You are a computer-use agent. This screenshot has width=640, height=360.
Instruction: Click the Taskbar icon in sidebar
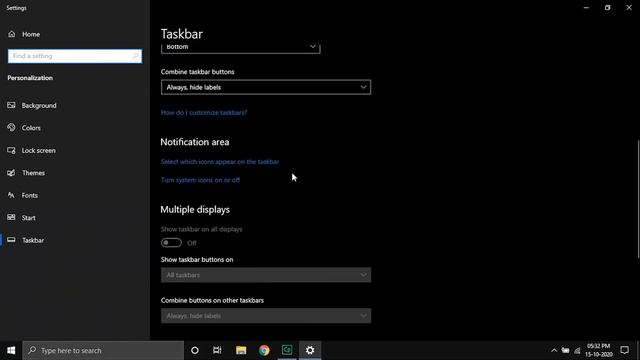[x=11, y=240]
